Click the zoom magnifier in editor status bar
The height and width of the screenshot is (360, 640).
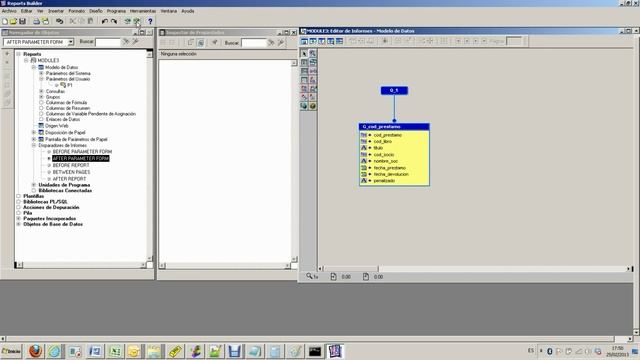coord(309,276)
